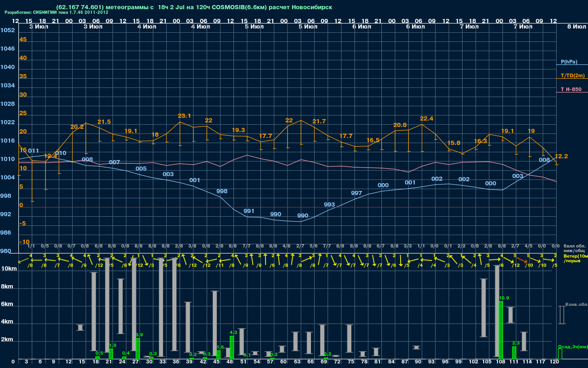Click the hour 120 mark on the bottom axis
Viewport: 588px width, 368px height.
[555, 362]
